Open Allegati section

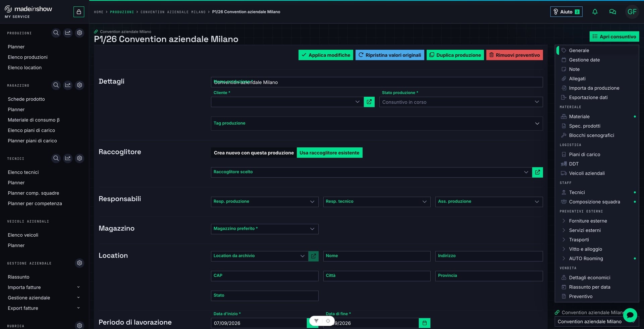597,79
